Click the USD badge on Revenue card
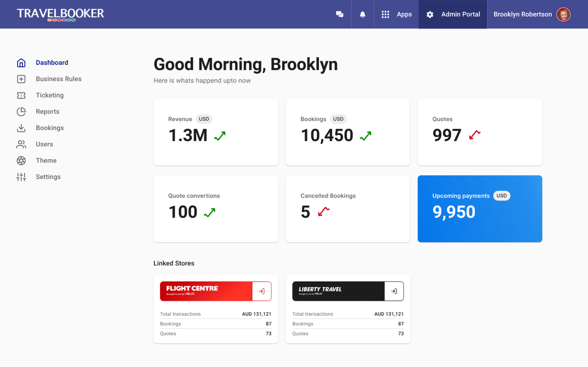Screen dimensions: 588x367 [x=204, y=119]
